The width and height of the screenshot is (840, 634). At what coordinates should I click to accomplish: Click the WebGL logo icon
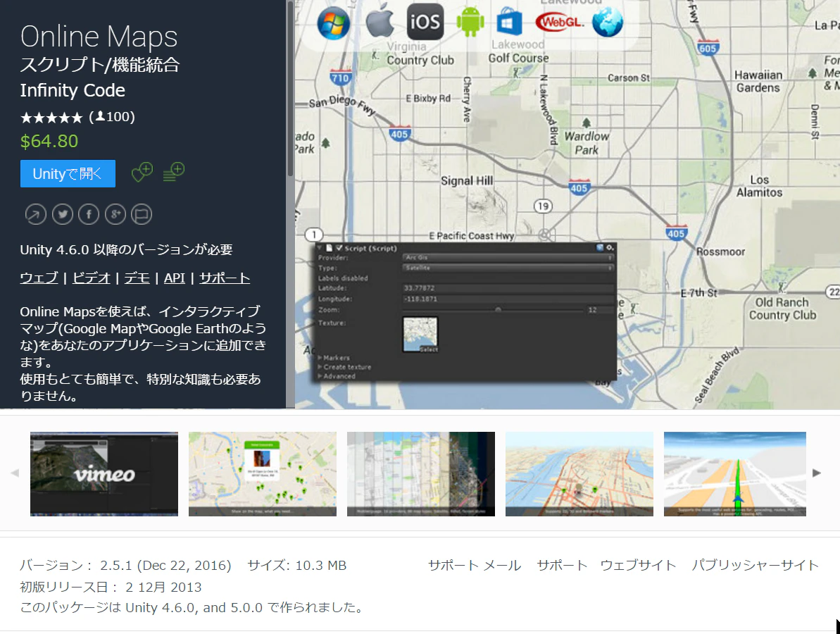point(559,22)
